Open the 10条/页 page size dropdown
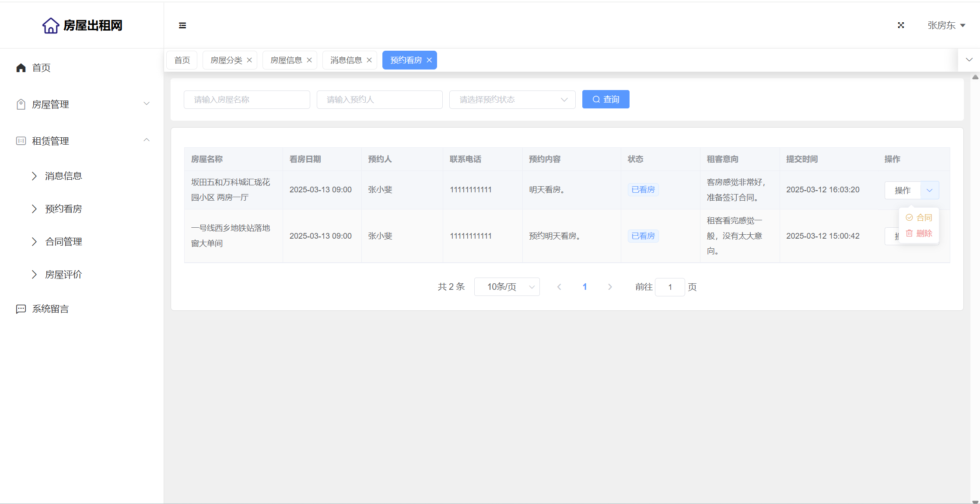 coord(507,287)
